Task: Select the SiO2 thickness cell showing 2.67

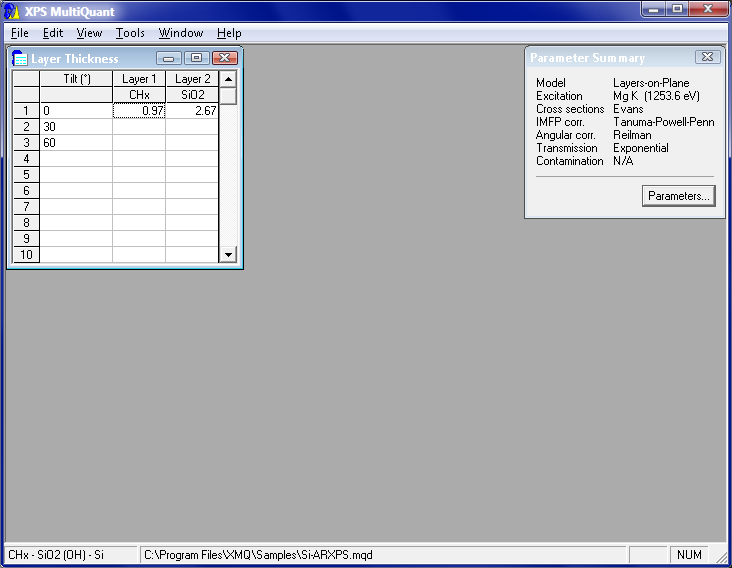Action: point(192,111)
